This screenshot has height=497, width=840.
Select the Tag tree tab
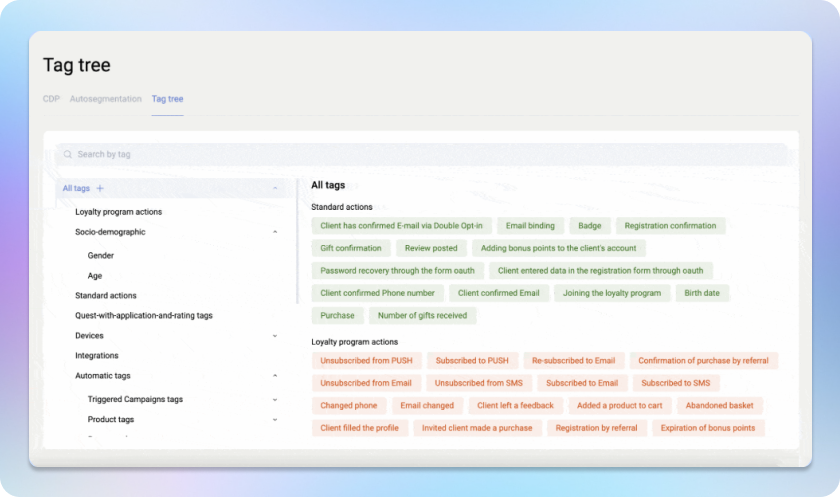pyautogui.click(x=167, y=99)
